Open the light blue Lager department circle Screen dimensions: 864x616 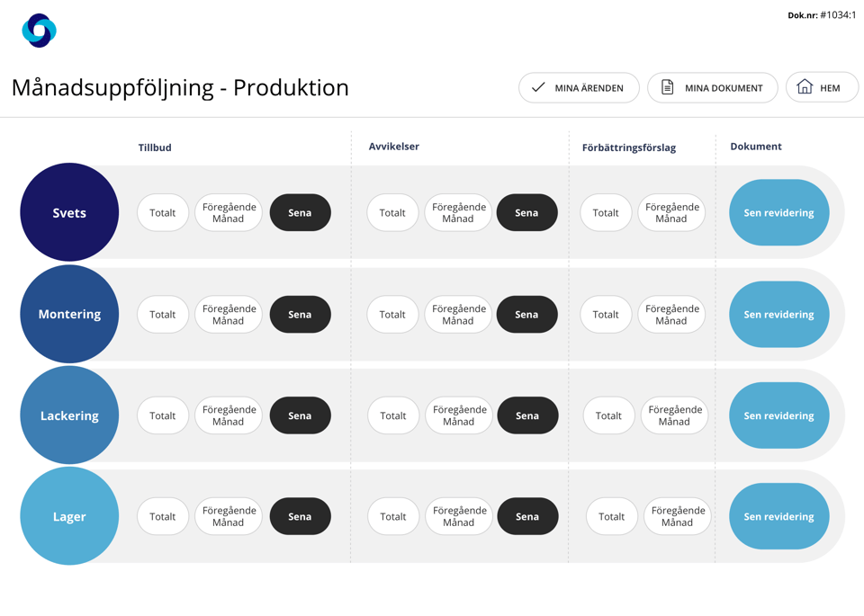pos(69,515)
